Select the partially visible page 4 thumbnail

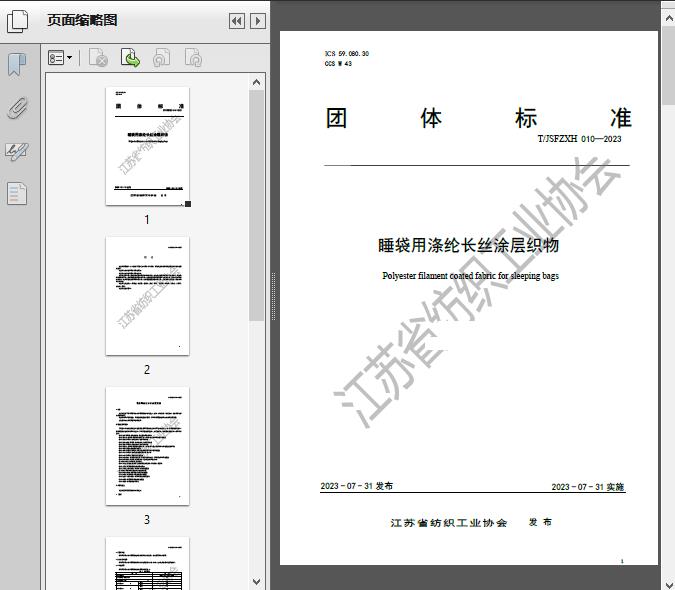147,563
